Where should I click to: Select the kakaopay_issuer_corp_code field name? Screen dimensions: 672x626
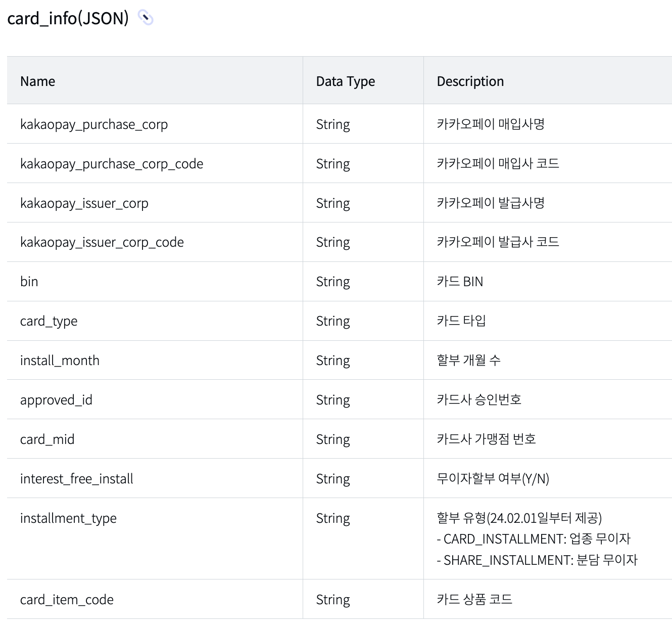pos(102,242)
